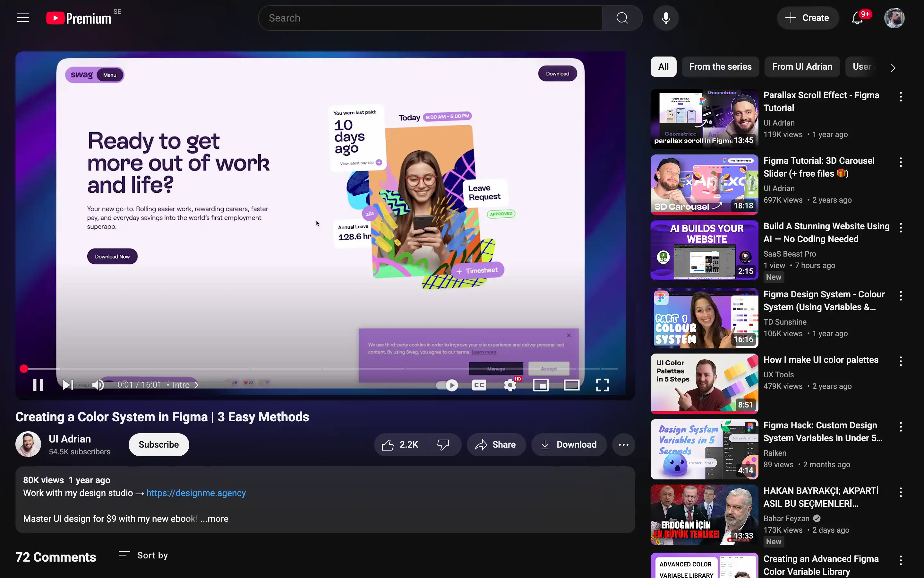924x578 pixels.
Task: Click the red progress scrubber dot
Action: (24, 369)
